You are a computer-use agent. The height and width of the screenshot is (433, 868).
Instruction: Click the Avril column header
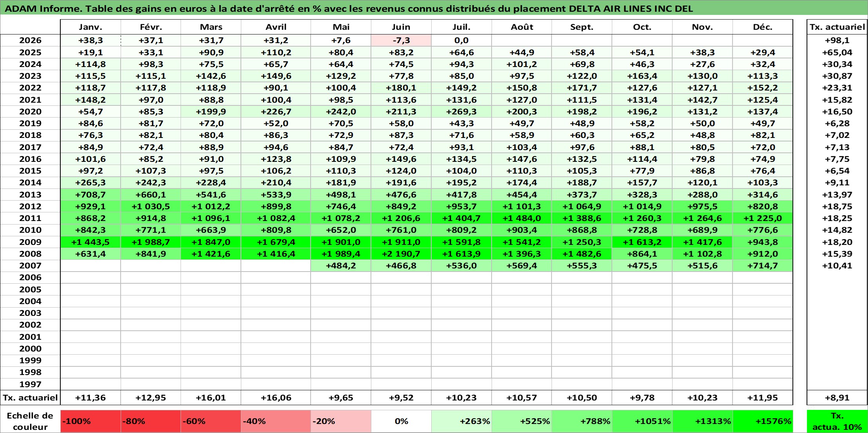point(276,27)
